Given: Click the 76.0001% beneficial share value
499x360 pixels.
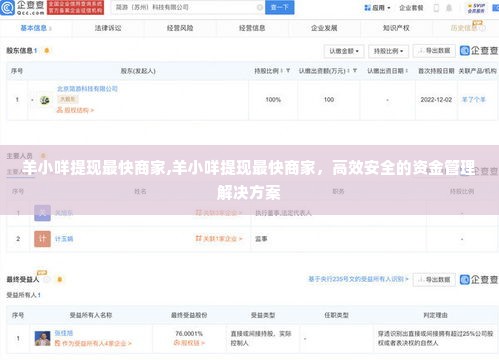Looking at the screenshot, I should (x=189, y=333).
